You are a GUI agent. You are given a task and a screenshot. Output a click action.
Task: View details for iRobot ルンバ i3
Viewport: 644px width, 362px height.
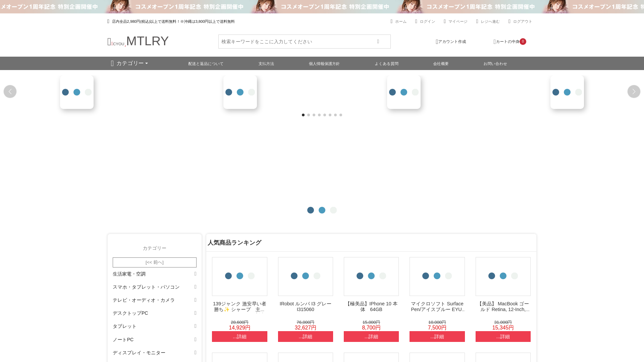[x=306, y=337]
